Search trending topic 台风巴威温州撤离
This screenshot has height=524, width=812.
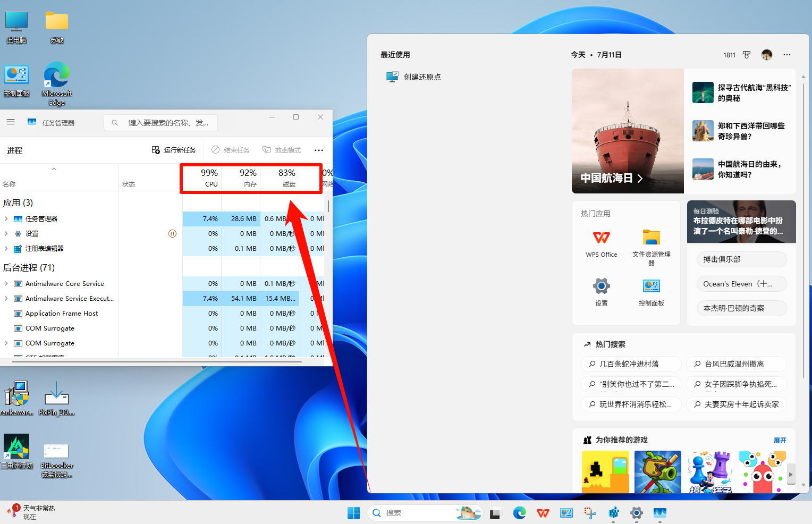pos(737,364)
